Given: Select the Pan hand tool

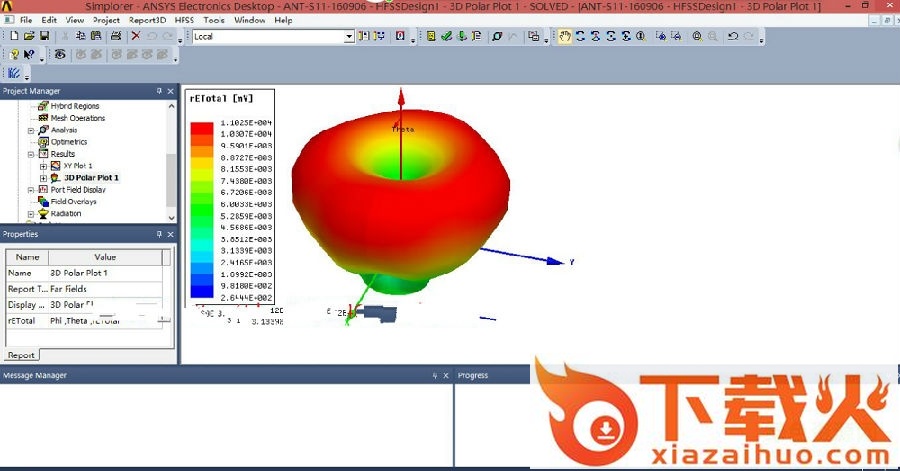Looking at the screenshot, I should (x=565, y=36).
